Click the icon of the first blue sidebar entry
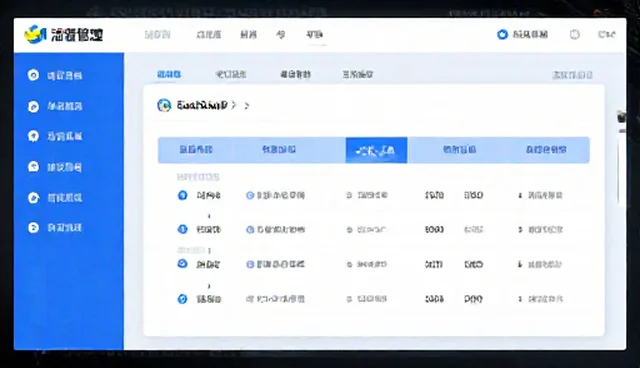 pos(33,75)
